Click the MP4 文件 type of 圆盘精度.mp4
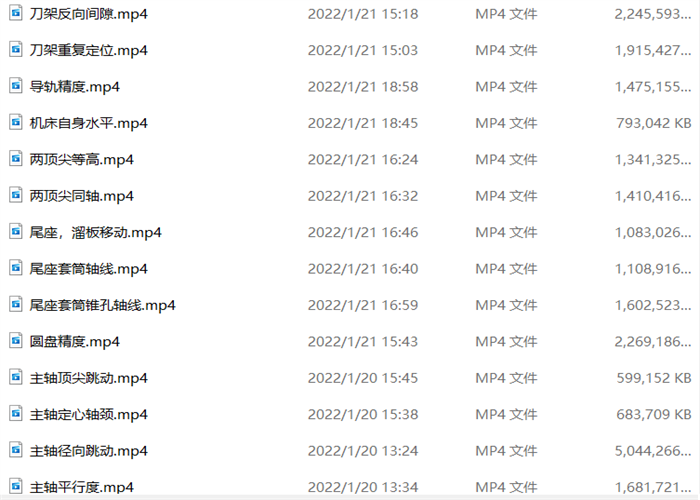The width and height of the screenshot is (700, 500). click(506, 342)
